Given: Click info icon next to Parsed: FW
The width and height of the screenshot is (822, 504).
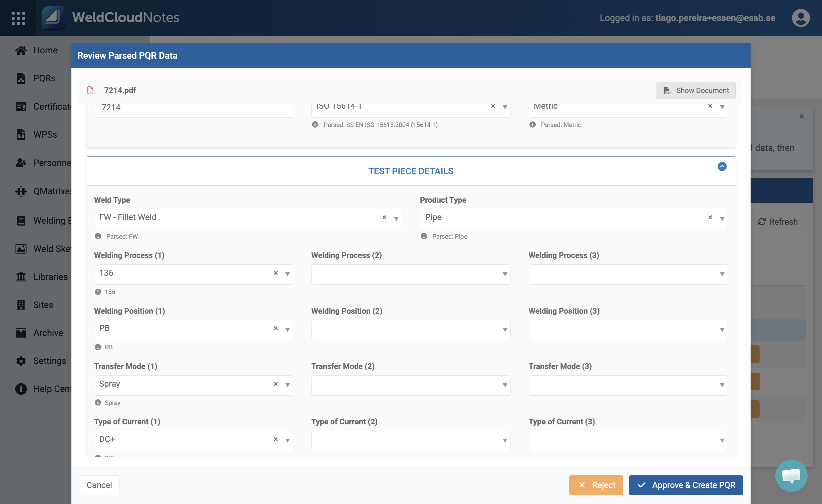Looking at the screenshot, I should 98,236.
